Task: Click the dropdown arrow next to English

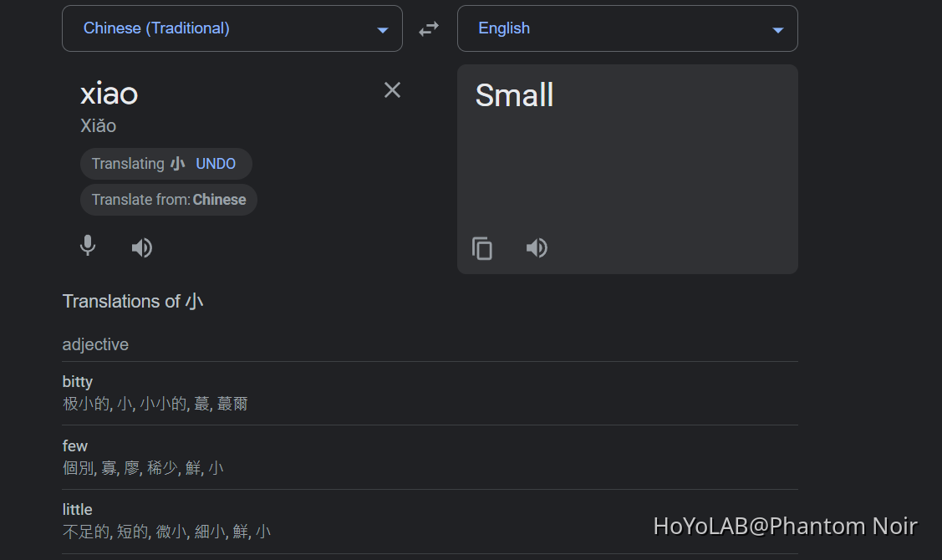Action: 777,28
